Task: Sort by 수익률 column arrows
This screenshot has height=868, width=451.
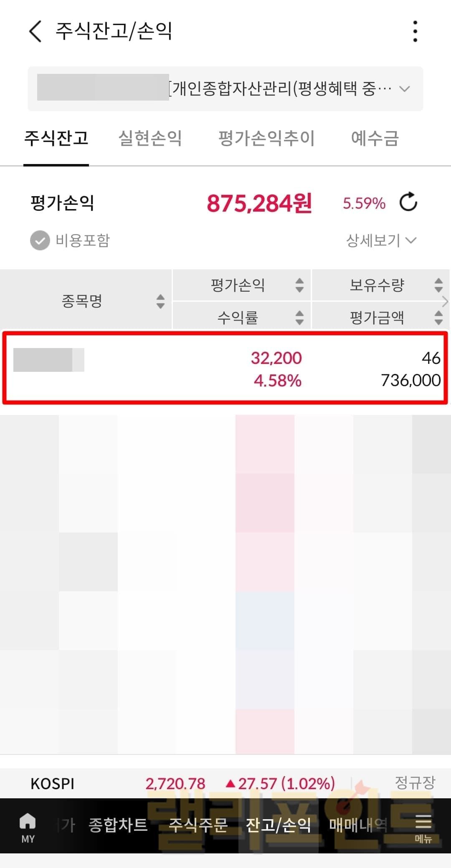Action: pyautogui.click(x=299, y=318)
